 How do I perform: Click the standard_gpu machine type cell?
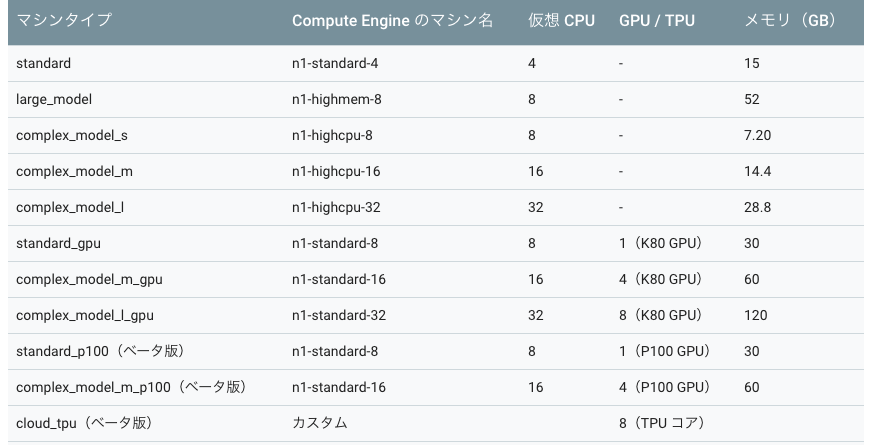(x=58, y=243)
